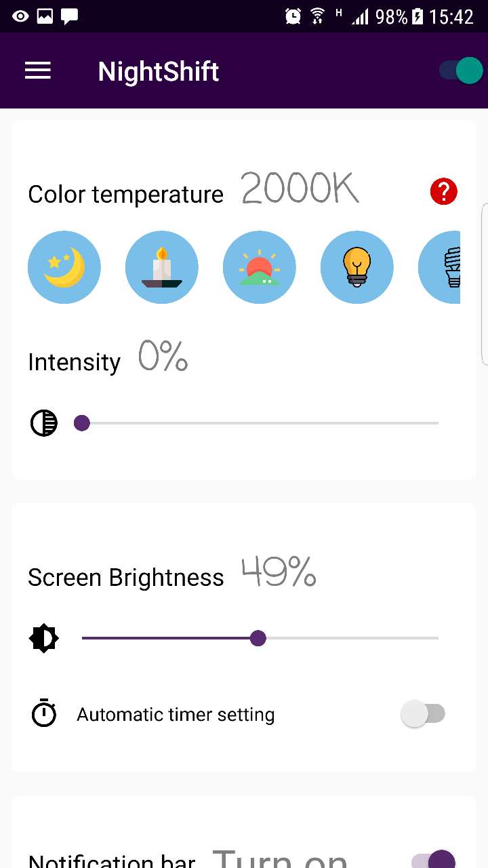488x868 pixels.
Task: Set the Intensity slider to its midpoint
Action: point(260,423)
